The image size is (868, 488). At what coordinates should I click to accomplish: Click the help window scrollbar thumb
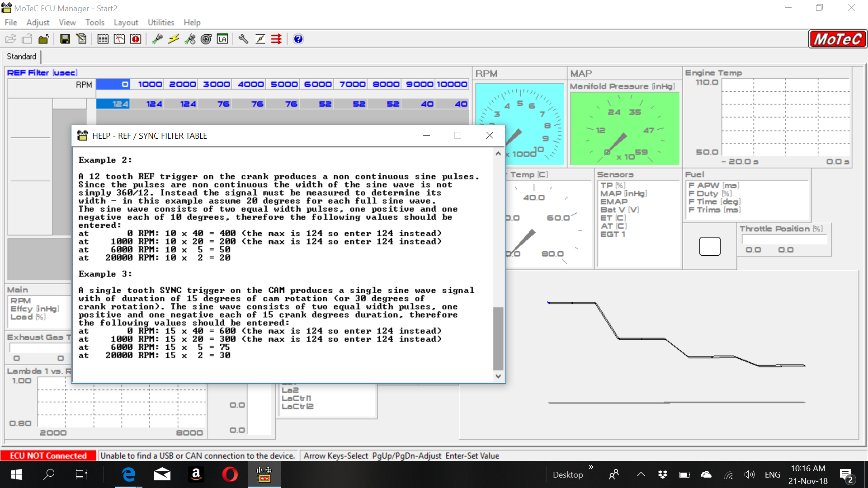click(498, 338)
